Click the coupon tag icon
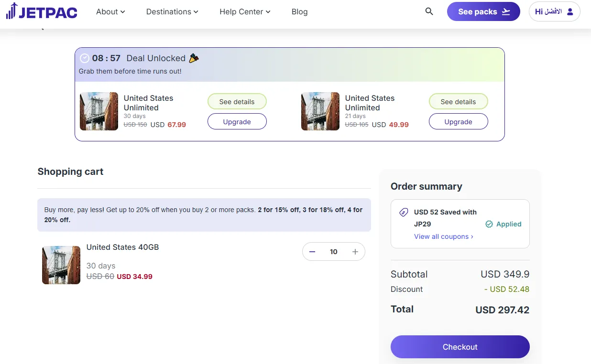The width and height of the screenshot is (591, 364). (x=404, y=213)
